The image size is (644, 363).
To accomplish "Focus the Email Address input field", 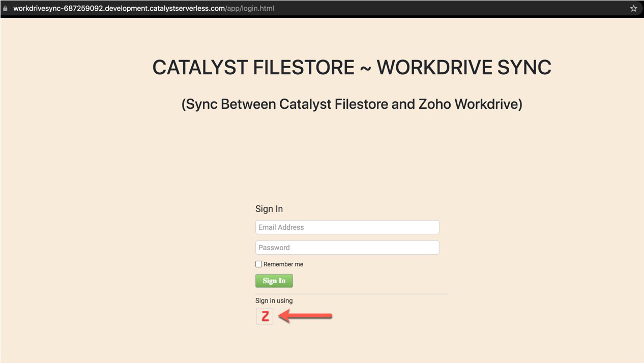I will (x=347, y=227).
